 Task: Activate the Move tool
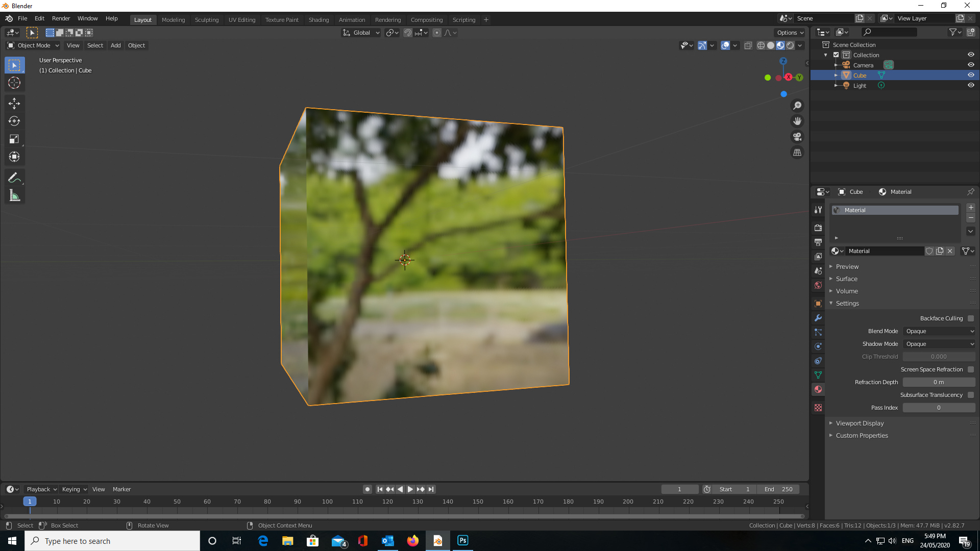14,104
